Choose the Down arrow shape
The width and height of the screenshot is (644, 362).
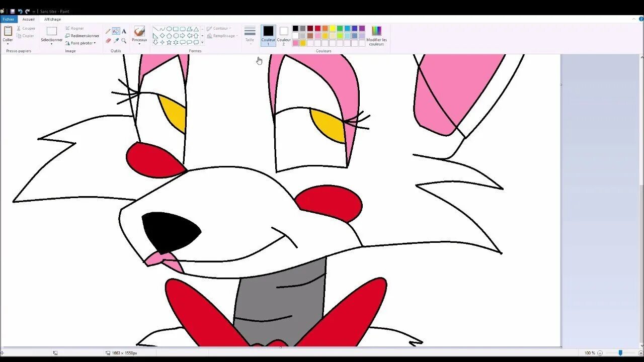coord(155,42)
